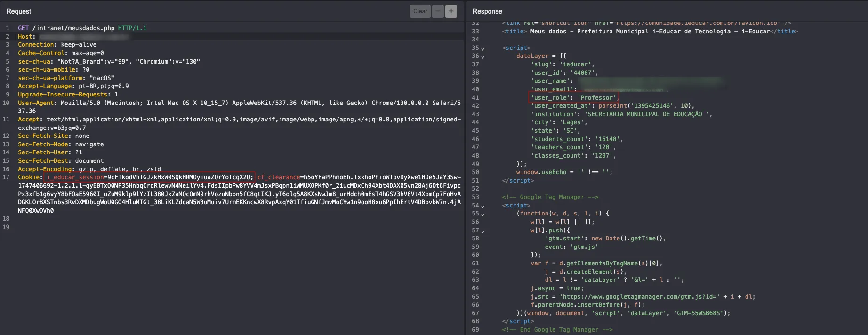Click the sec-ch-ua header line
The width and height of the screenshot is (868, 335).
pos(109,62)
